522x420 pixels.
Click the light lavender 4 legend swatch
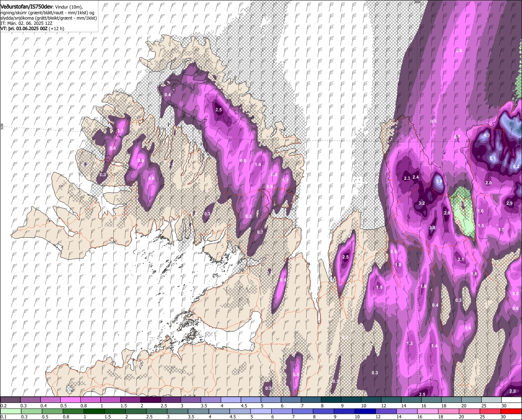(x=231, y=400)
